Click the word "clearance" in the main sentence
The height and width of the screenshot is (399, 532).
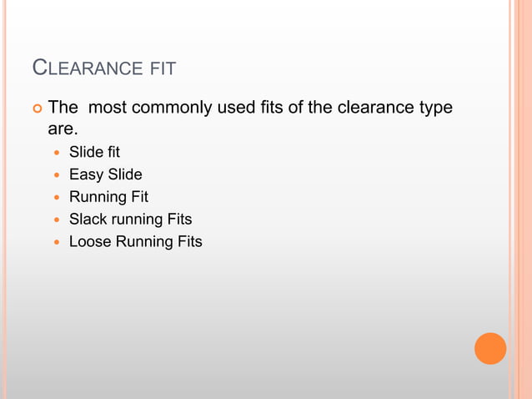pos(375,108)
